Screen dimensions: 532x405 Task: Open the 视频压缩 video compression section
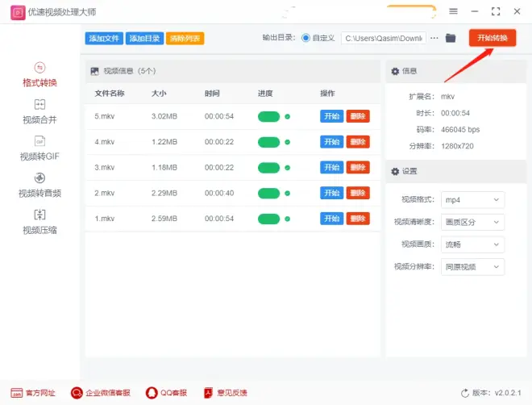pos(39,222)
